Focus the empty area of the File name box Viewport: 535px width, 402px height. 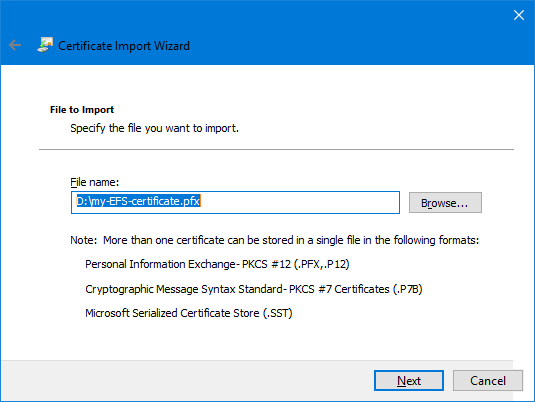coord(300,202)
